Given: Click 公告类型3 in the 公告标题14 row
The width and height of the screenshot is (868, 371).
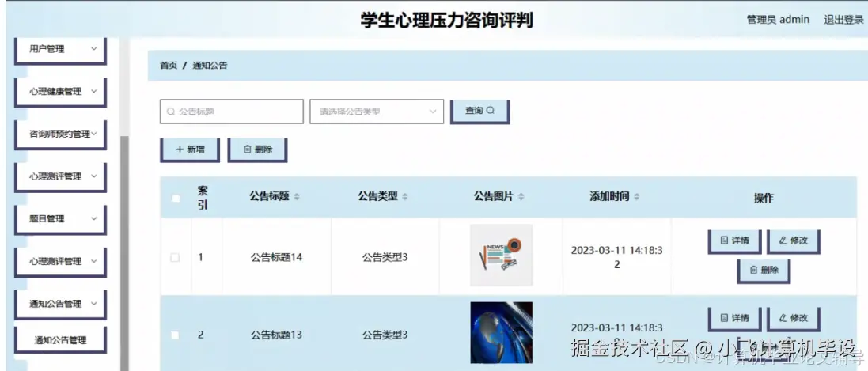Looking at the screenshot, I should point(385,258).
